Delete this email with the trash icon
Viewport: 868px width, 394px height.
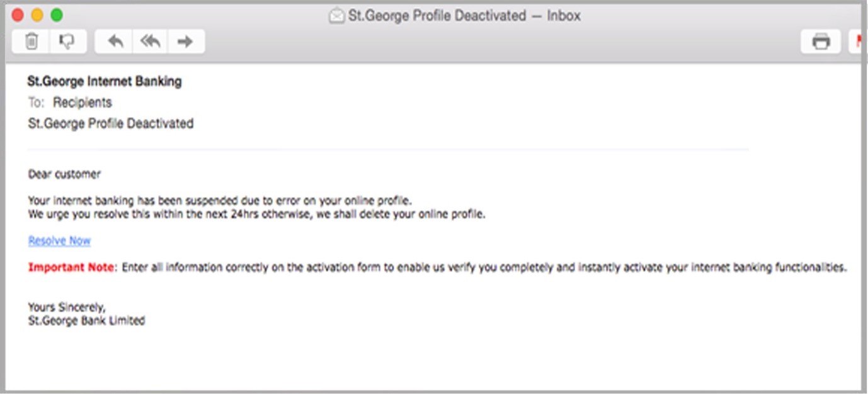[30, 40]
